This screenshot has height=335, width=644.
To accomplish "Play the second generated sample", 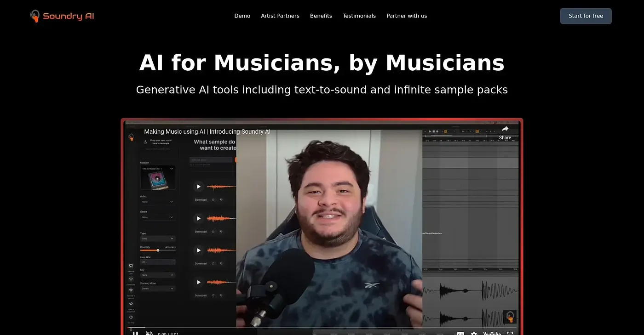I will [x=198, y=218].
